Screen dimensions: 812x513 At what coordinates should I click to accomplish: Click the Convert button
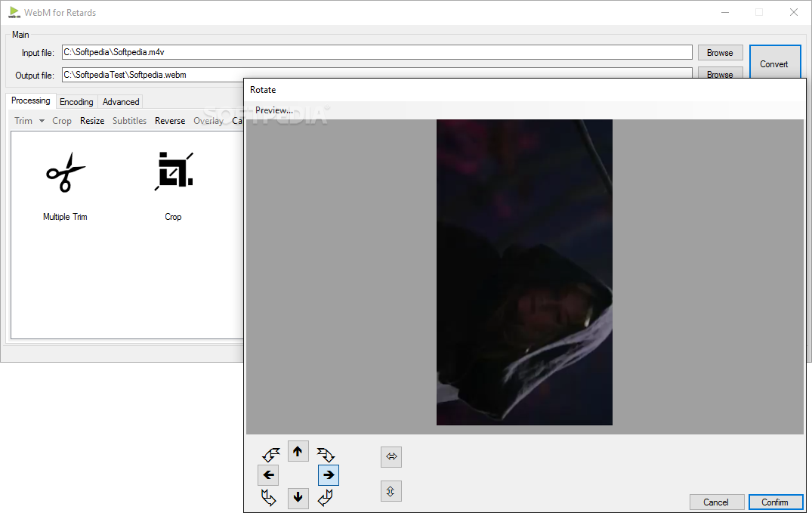775,62
